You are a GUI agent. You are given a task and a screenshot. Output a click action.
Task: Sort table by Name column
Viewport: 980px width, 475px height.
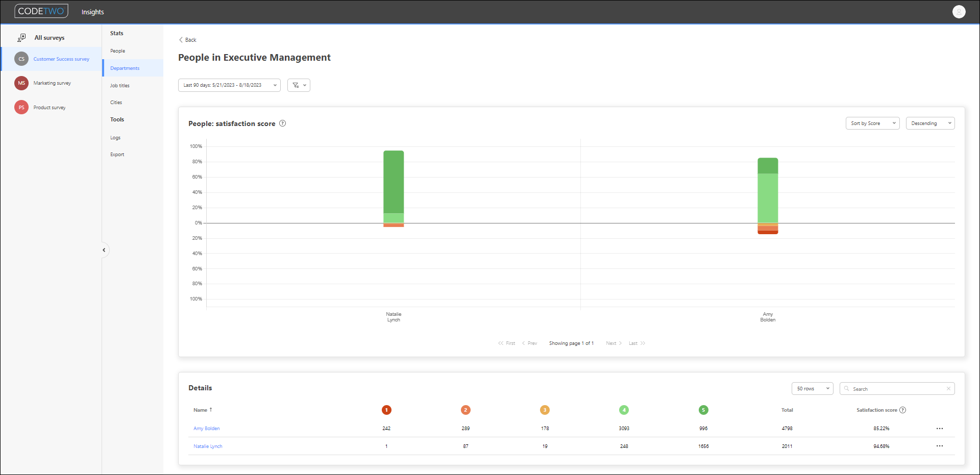[x=203, y=410]
